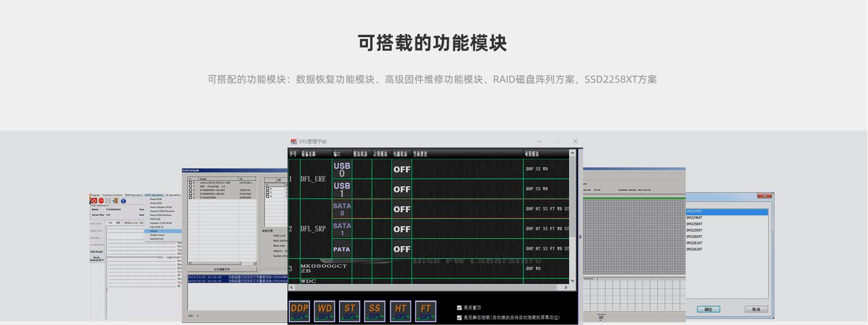Check the Lenovo SSD SL700 disk checkbox
The height and width of the screenshot is (325, 868).
pyautogui.click(x=191, y=183)
